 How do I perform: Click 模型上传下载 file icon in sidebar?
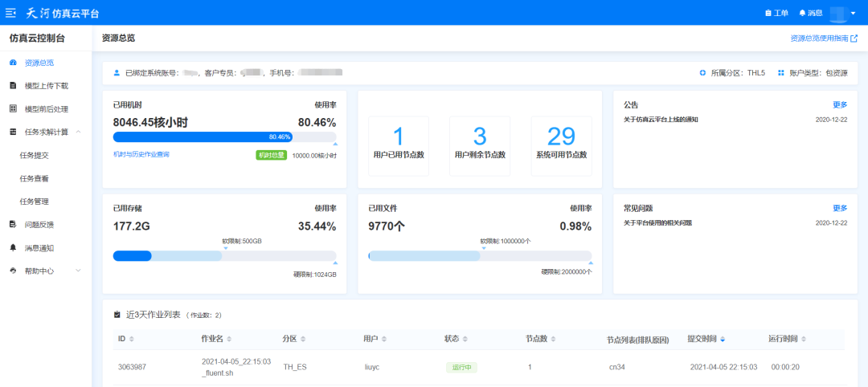pyautogui.click(x=13, y=86)
